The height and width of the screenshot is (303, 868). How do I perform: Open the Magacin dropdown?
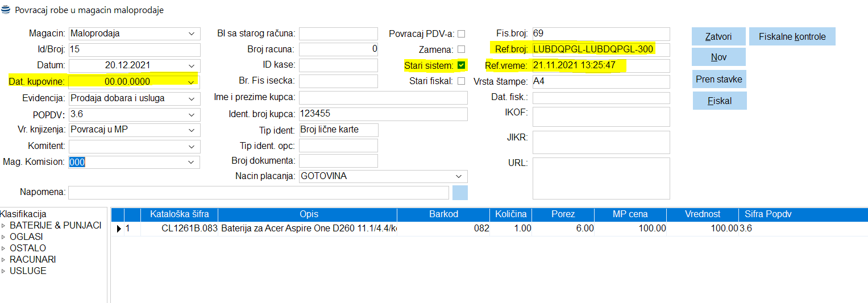pyautogui.click(x=191, y=34)
